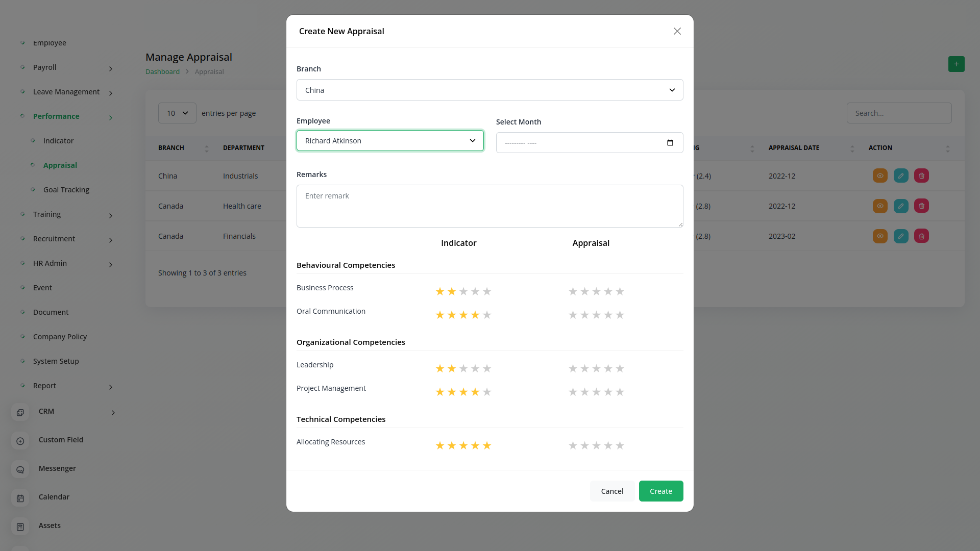Open the Employee dropdown Richard Atkinson
The width and height of the screenshot is (980, 551).
point(390,141)
